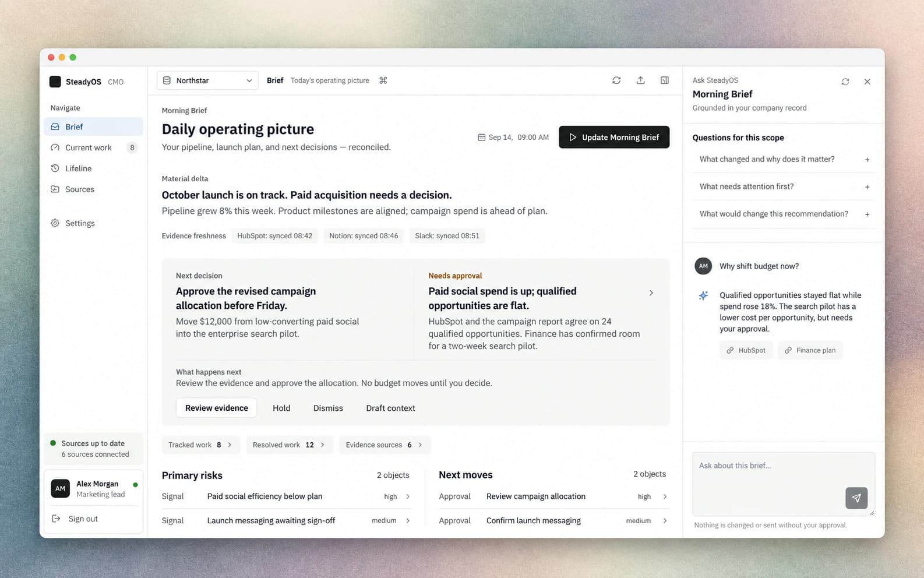924x578 pixels.
Task: Open Settings from the sidebar
Action: click(x=93, y=223)
